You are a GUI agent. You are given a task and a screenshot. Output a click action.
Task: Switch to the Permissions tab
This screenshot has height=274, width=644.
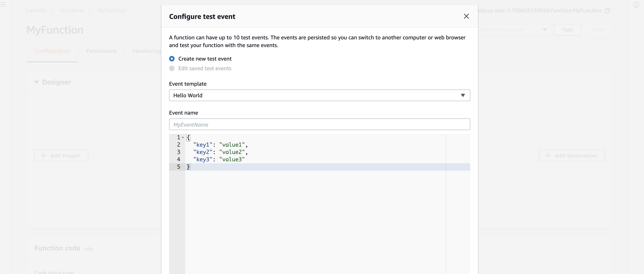101,51
